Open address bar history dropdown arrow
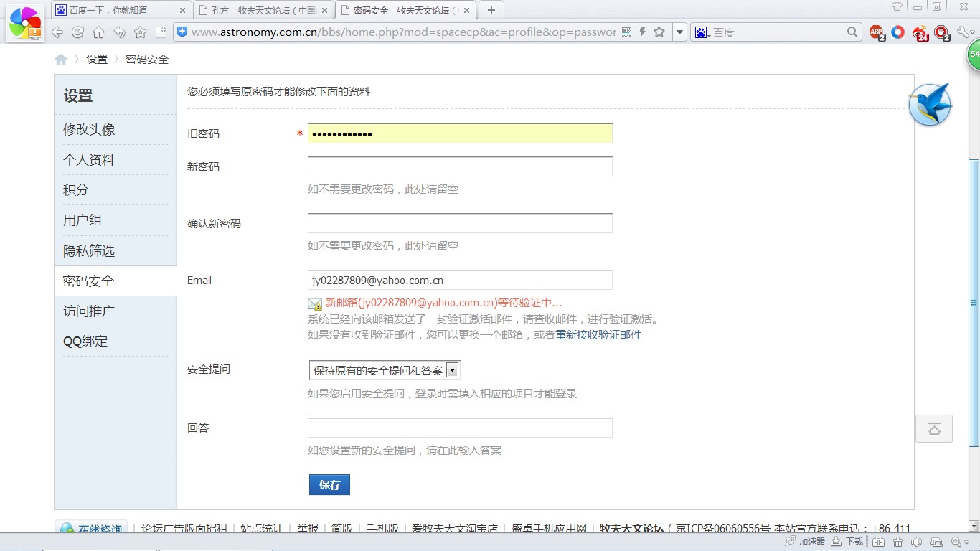 coord(679,32)
